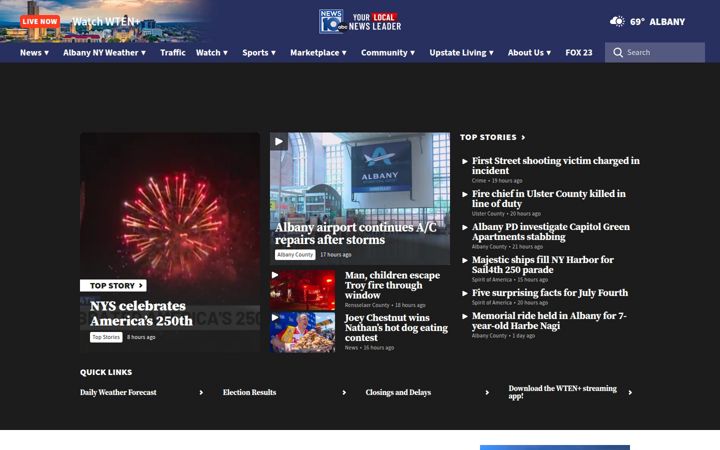Open Download the WTEN+ streaming app link

[562, 392]
